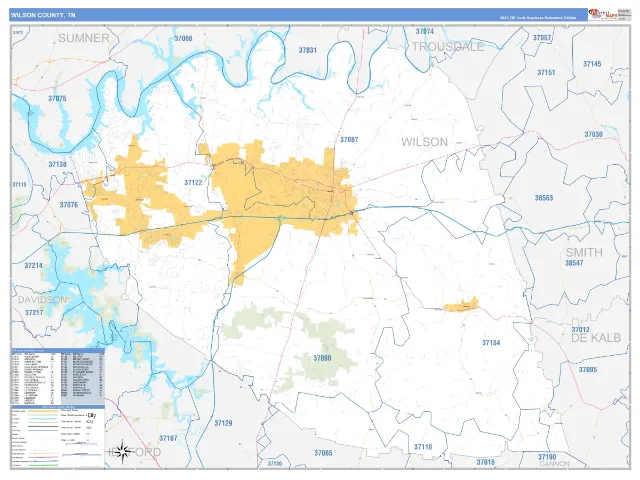Click ZIP code label 37095
The height and width of the screenshot is (480, 640).
pos(588,370)
